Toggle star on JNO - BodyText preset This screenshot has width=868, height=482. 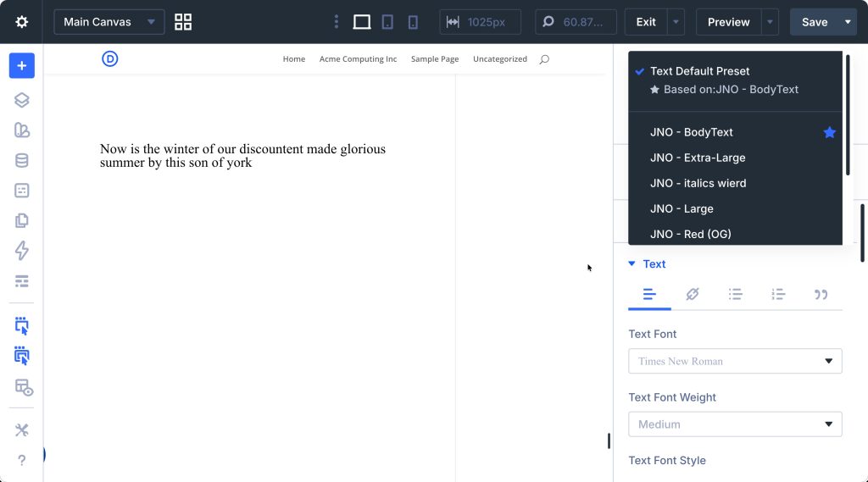[x=829, y=132]
